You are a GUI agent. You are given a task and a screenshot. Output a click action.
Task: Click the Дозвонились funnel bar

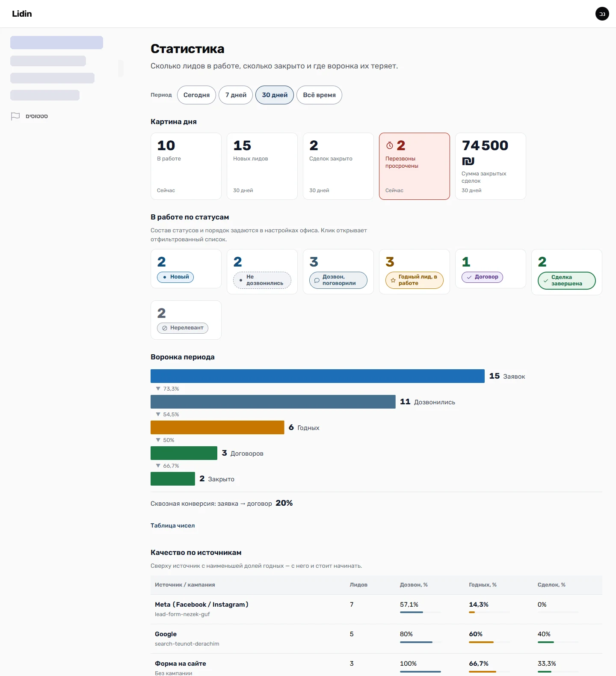point(273,402)
